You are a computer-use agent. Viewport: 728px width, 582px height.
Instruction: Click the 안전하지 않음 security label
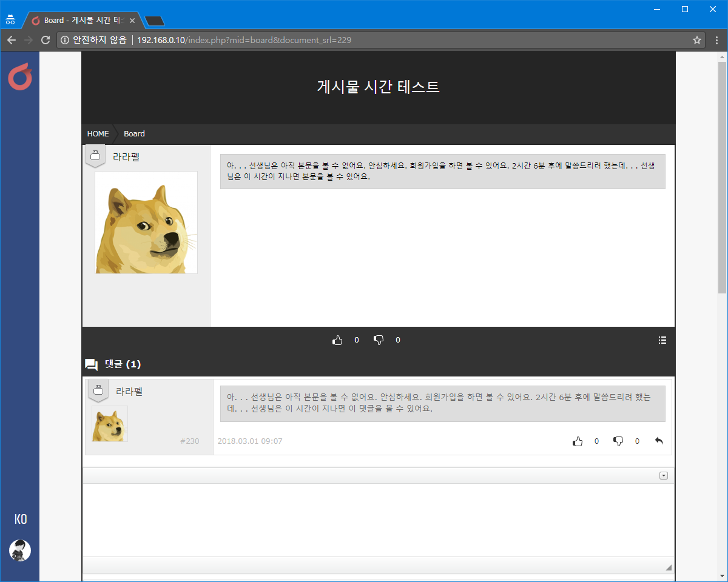tap(99, 40)
